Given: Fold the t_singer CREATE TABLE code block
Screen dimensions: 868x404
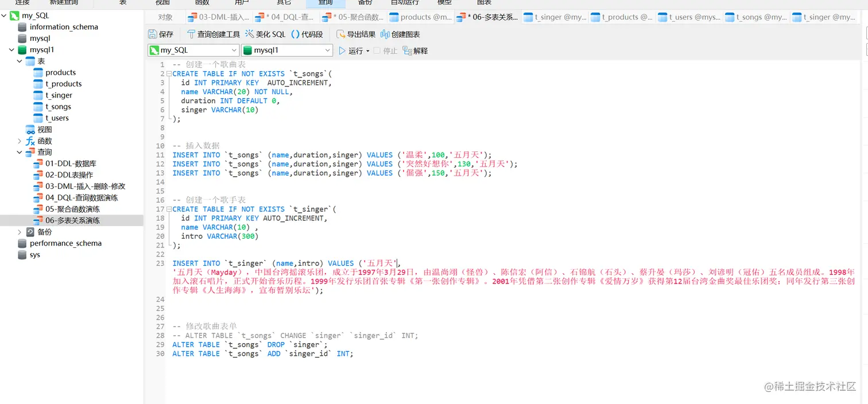Looking at the screenshot, I should tap(169, 209).
